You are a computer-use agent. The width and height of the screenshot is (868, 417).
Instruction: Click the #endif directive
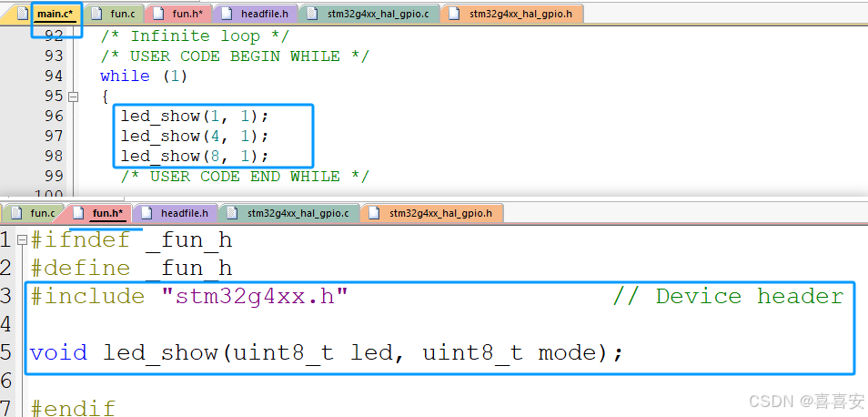point(73,409)
